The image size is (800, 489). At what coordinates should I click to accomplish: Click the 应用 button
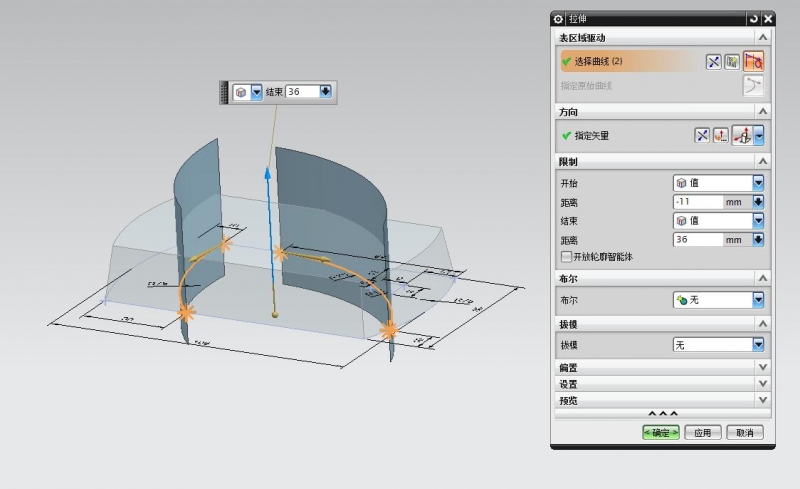704,433
